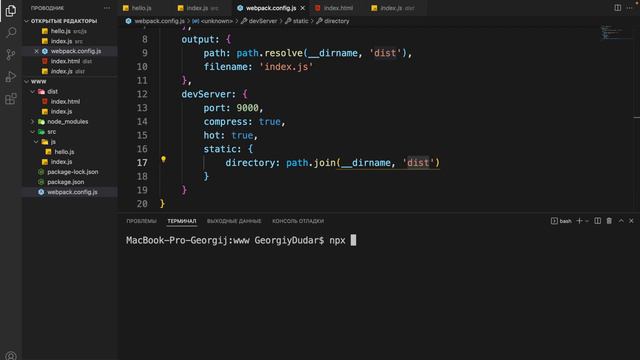Open hello.js in the js folder
The image size is (640, 360).
(70, 152)
